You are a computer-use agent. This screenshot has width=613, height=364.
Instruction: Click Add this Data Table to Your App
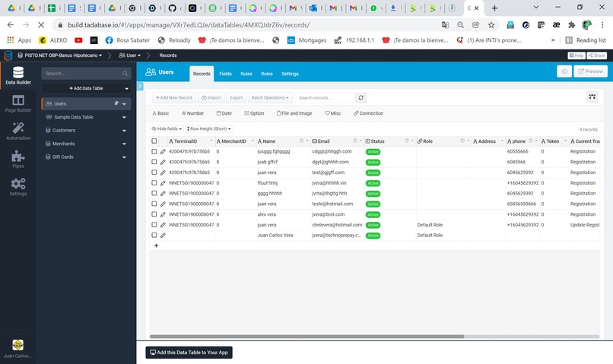[189, 353]
